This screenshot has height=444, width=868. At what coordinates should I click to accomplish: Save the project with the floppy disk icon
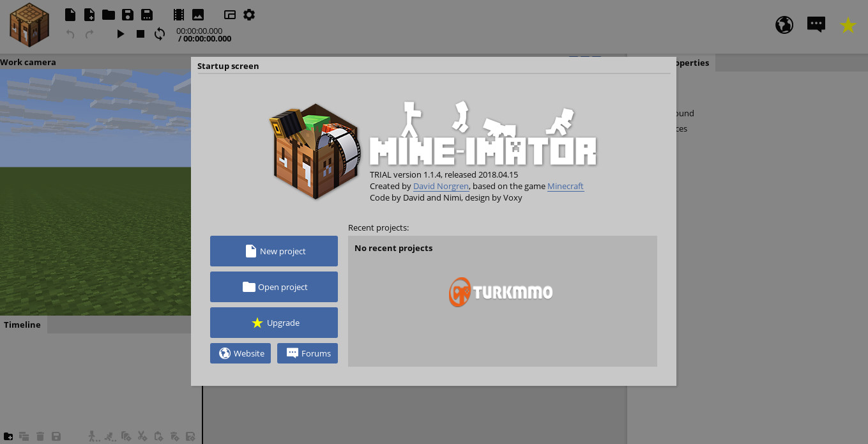128,14
